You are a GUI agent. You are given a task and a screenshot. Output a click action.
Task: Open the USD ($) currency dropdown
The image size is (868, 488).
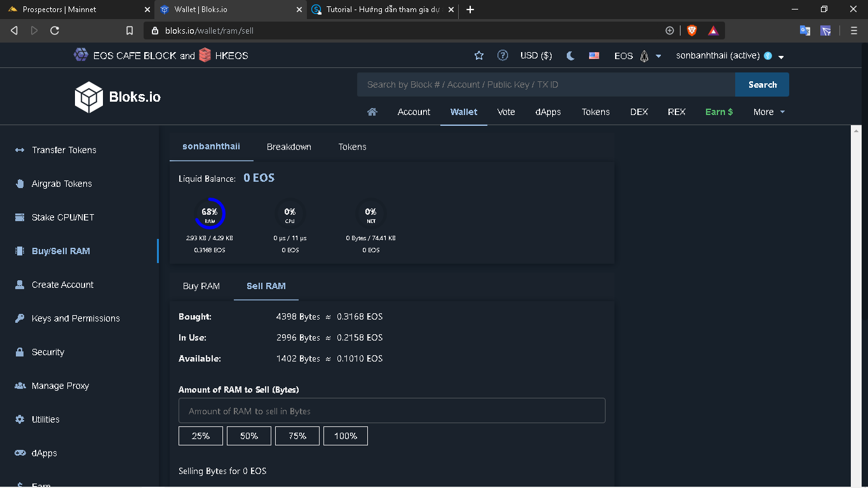[536, 56]
